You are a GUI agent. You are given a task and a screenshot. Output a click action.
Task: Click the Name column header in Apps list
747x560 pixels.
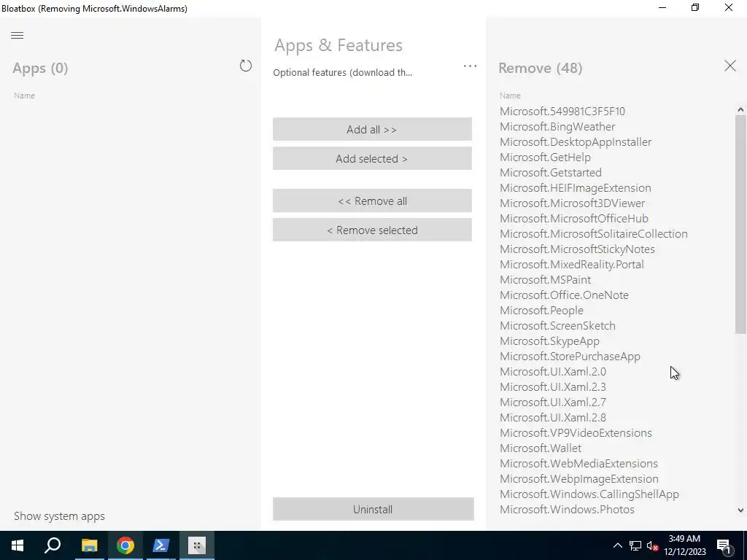point(24,96)
